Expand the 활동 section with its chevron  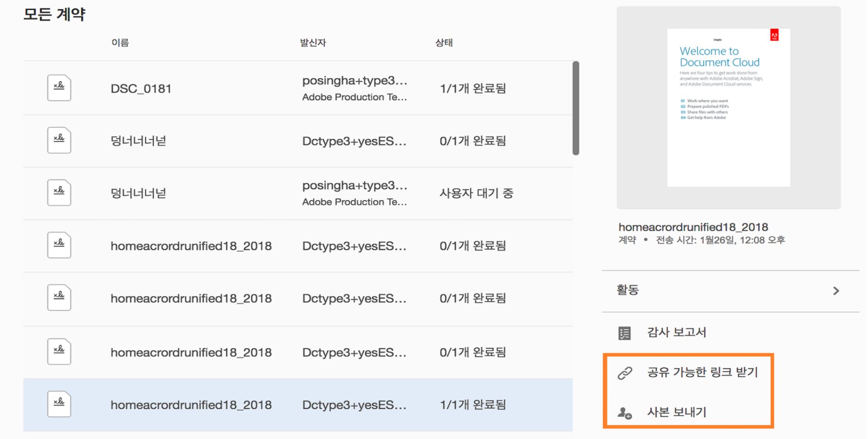[x=835, y=291]
